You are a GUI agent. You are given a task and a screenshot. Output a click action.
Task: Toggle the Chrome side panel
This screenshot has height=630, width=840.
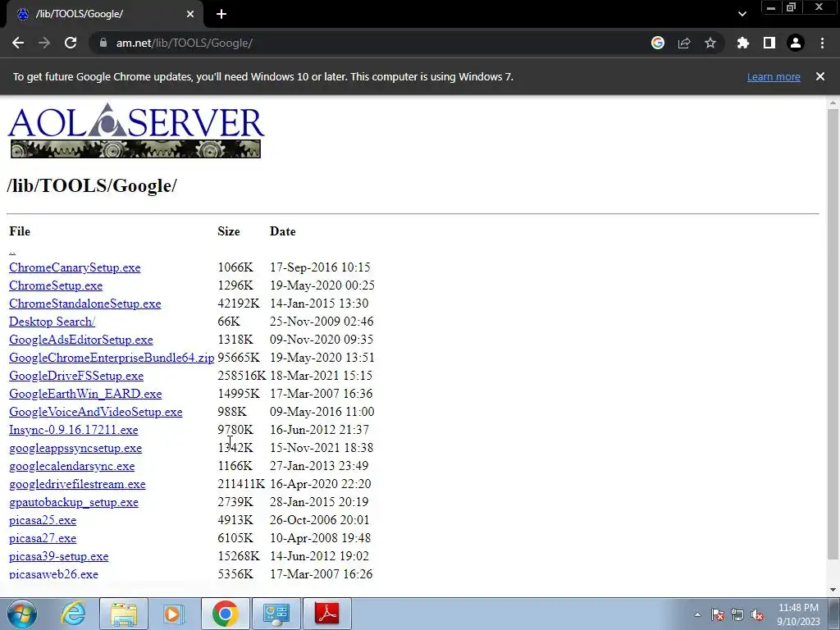click(x=769, y=43)
